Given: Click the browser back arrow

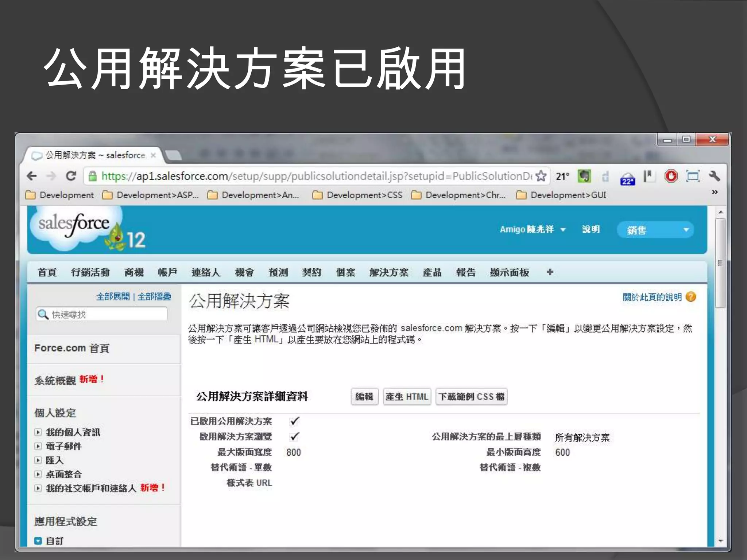Looking at the screenshot, I should [32, 176].
